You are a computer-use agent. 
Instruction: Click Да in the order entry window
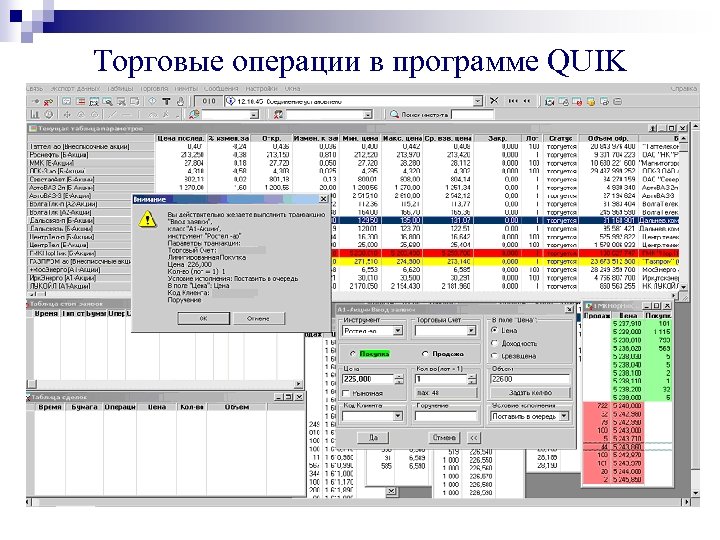(x=373, y=438)
